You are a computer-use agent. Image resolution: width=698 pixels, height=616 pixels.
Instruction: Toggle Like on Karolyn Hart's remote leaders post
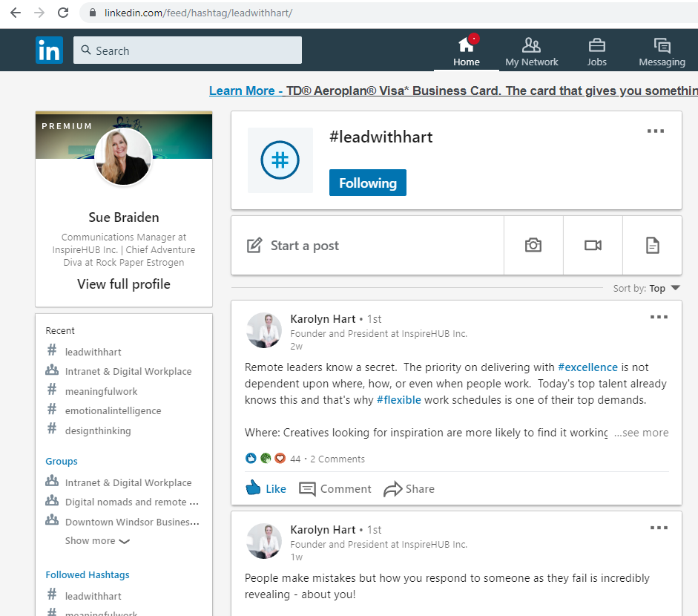[x=265, y=488]
